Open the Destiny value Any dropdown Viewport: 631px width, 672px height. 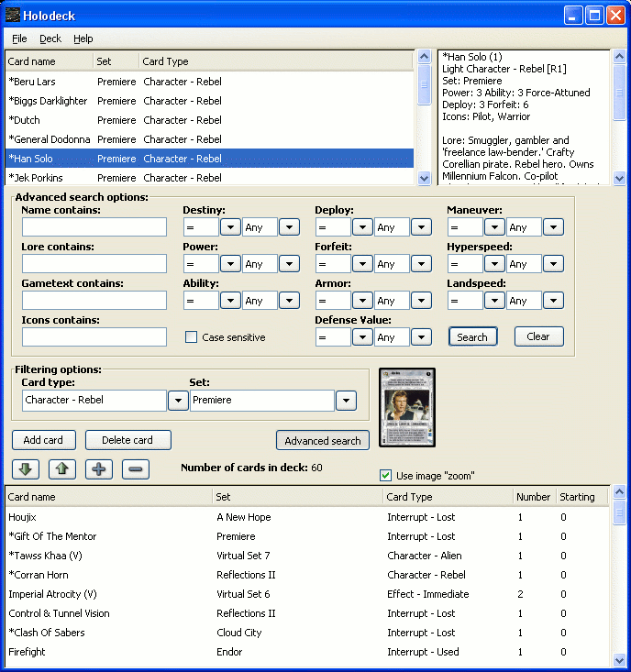tap(289, 227)
